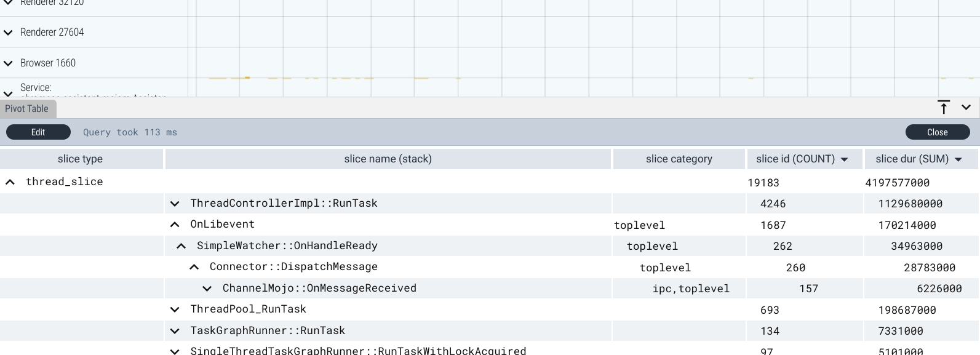This screenshot has height=355, width=980.
Task: Collapse the OnLibevent row
Action: 175,225
